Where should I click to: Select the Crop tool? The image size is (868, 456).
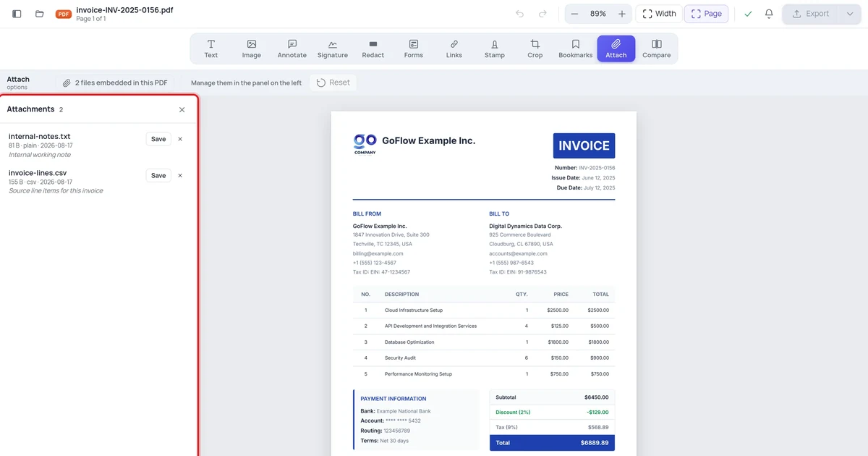(x=535, y=48)
